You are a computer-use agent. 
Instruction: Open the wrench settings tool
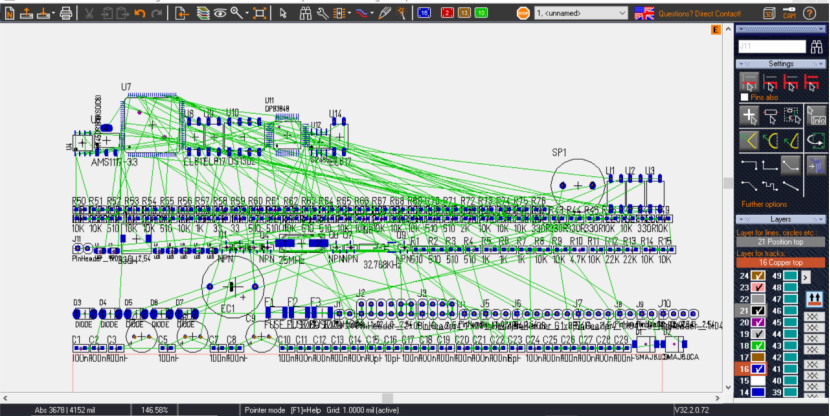pos(322,13)
